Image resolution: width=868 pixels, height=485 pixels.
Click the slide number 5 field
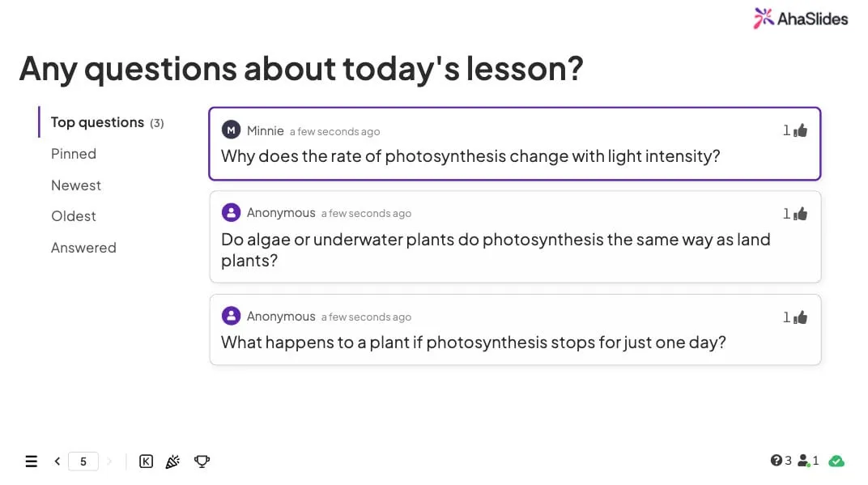click(83, 462)
